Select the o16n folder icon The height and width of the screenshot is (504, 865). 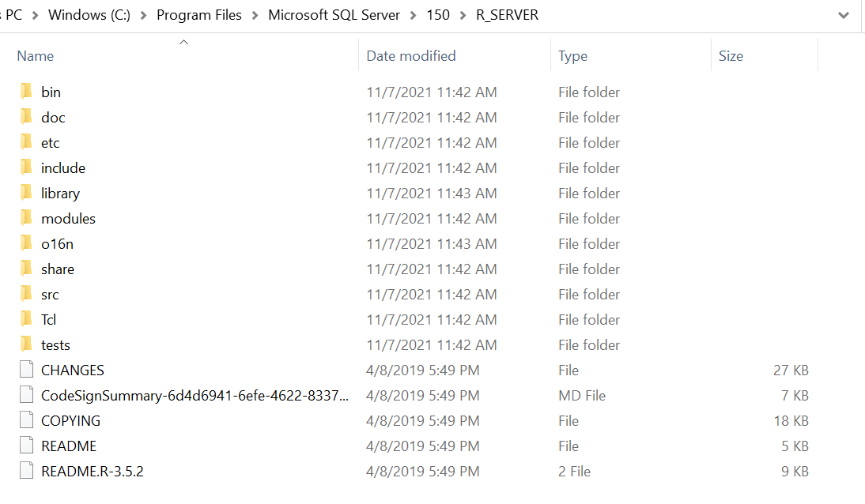tap(26, 243)
